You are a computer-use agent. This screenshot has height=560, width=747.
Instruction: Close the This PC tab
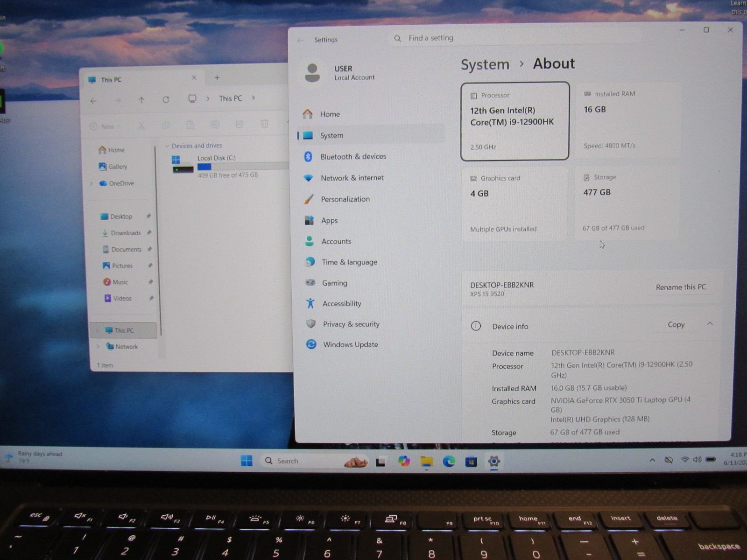(194, 78)
